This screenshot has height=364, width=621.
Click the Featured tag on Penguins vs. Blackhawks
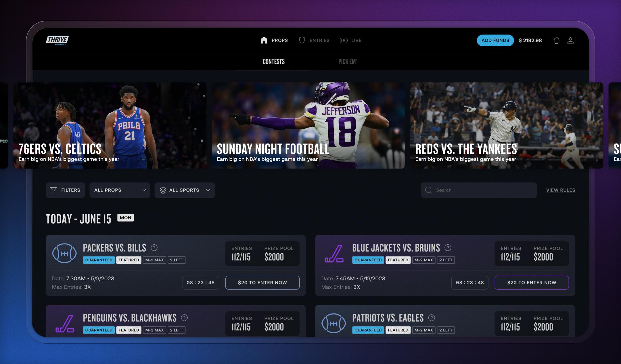(x=129, y=330)
